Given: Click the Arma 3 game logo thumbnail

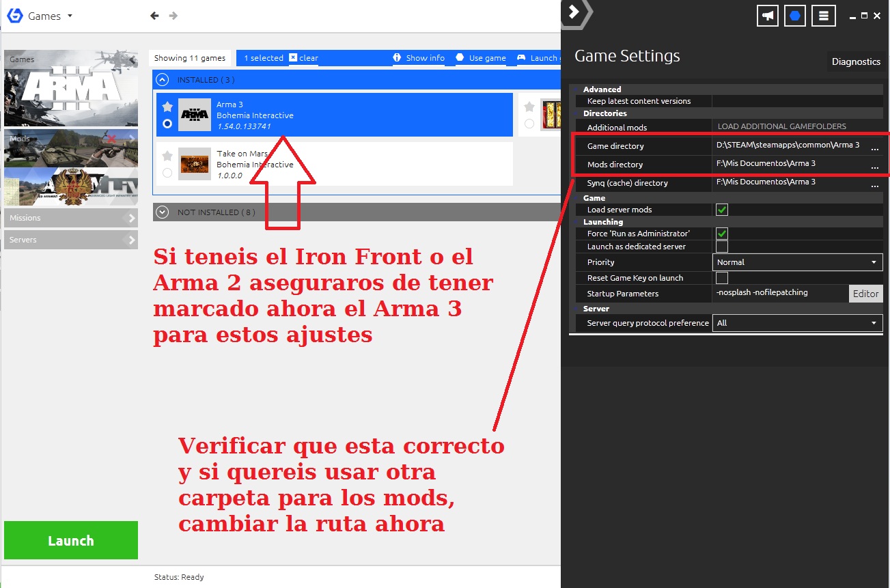Looking at the screenshot, I should 195,115.
